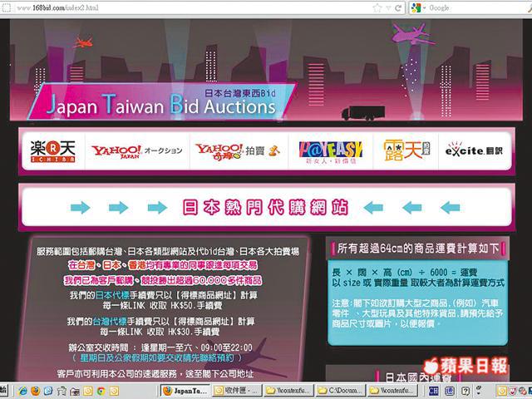Launch Internet Explorer from quick launch
532x399 pixels.
coord(22,391)
